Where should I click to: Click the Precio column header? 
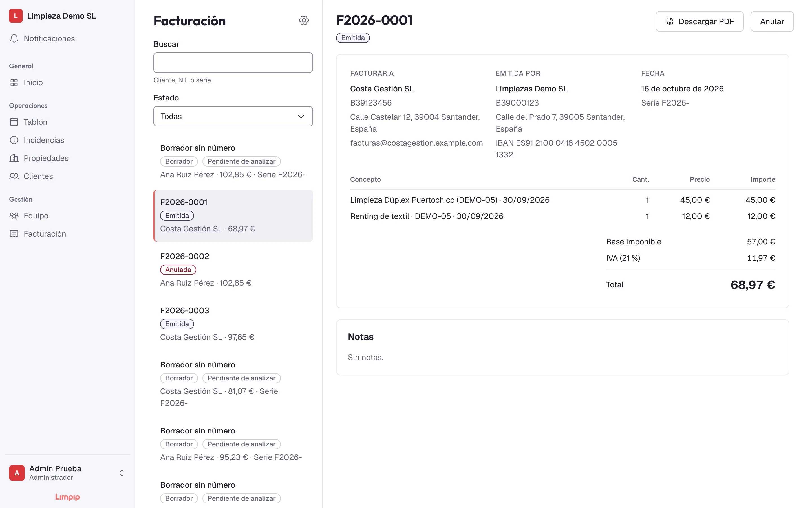[x=700, y=179]
